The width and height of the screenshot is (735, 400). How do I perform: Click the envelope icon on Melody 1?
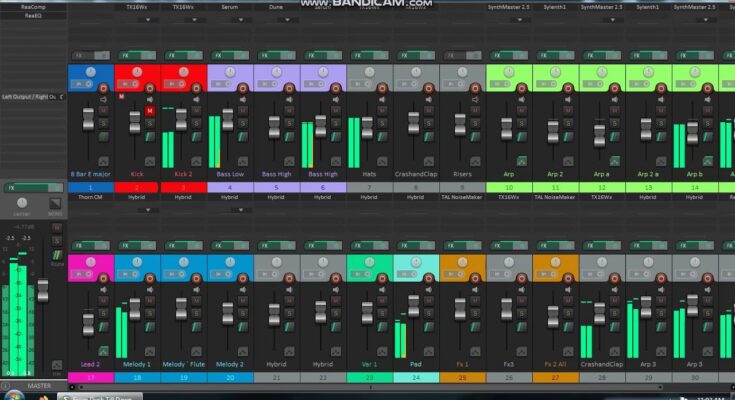coord(148,350)
